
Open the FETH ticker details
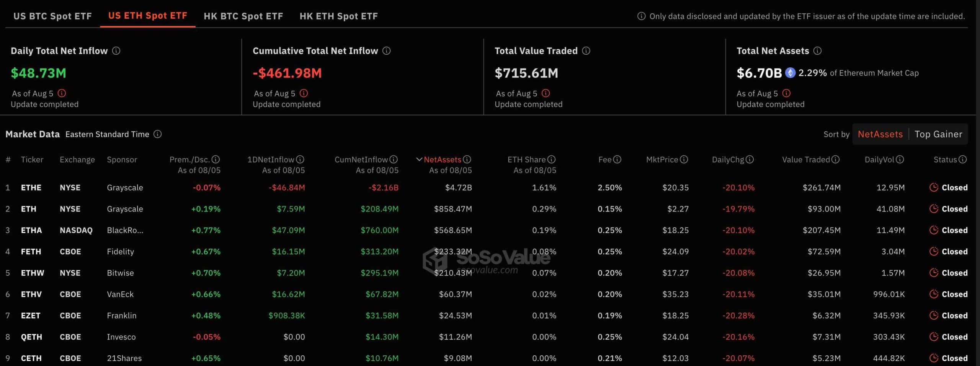pos(31,252)
